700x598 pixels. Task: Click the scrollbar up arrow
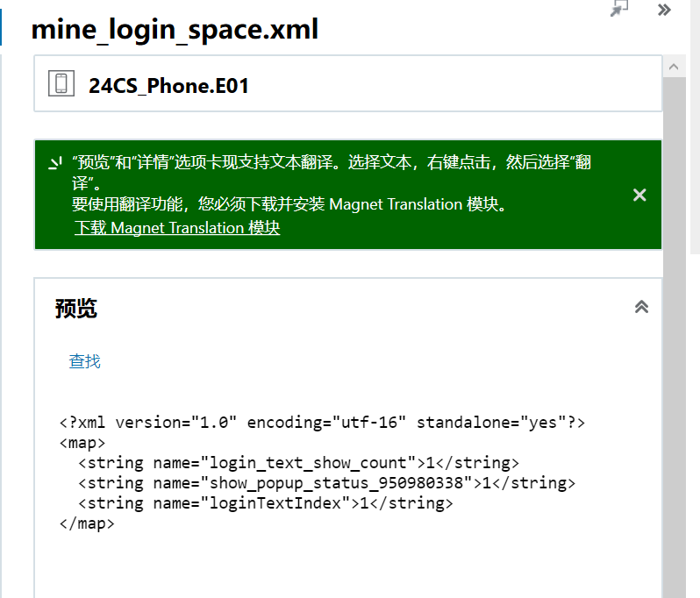[x=674, y=67]
